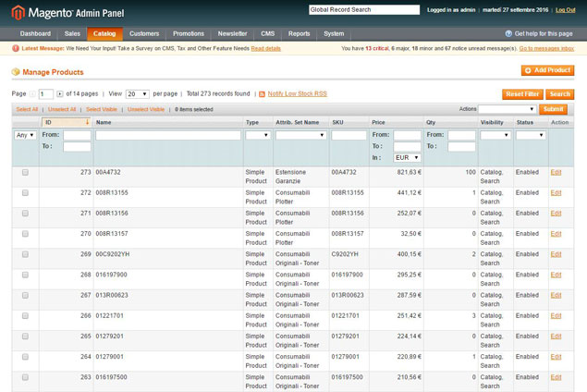Expand the Actions dropdown
This screenshot has height=392, width=587.
[507, 109]
